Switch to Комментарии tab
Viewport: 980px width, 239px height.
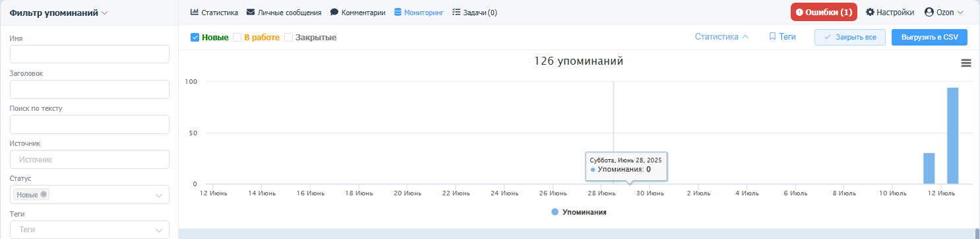coord(357,12)
